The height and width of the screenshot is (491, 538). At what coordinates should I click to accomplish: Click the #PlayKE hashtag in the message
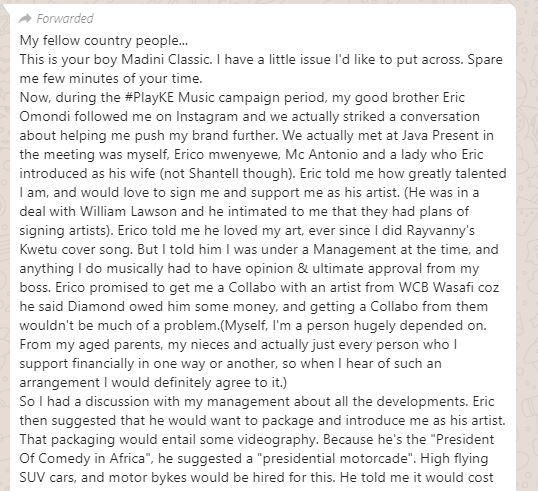coord(150,97)
